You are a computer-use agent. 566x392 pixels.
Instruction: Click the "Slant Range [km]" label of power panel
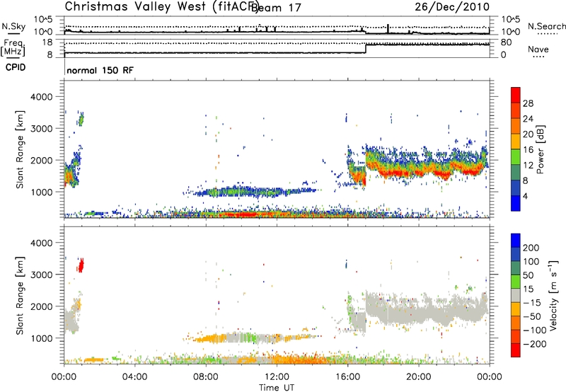pyautogui.click(x=20, y=149)
